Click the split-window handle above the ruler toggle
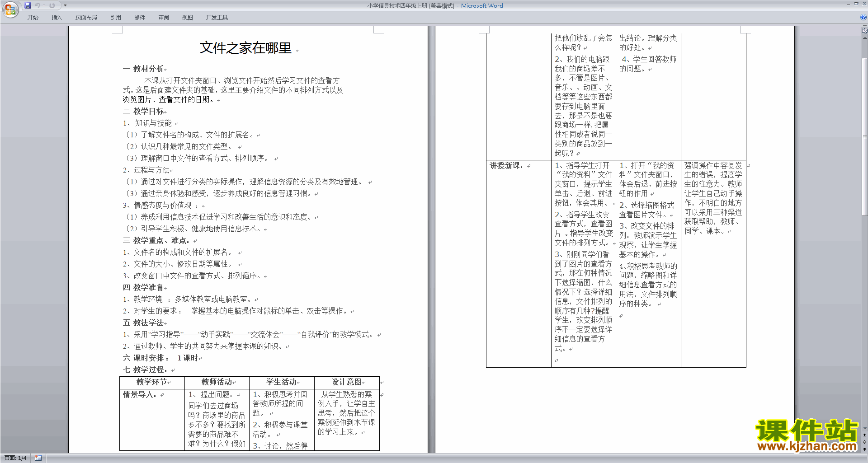Screen dimensions: 868x463 pos(864,27)
